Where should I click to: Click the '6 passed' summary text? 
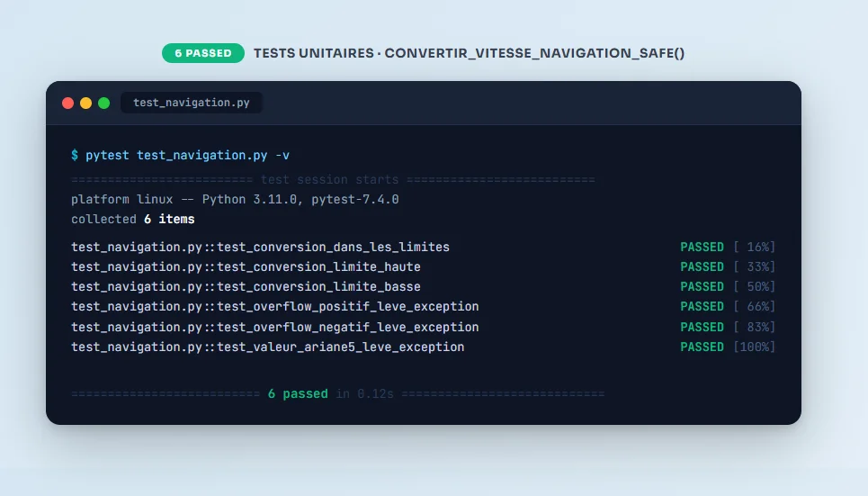[x=298, y=394]
